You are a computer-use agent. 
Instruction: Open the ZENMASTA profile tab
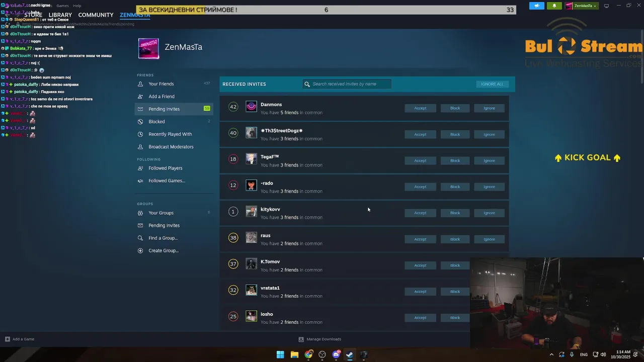coord(135,15)
